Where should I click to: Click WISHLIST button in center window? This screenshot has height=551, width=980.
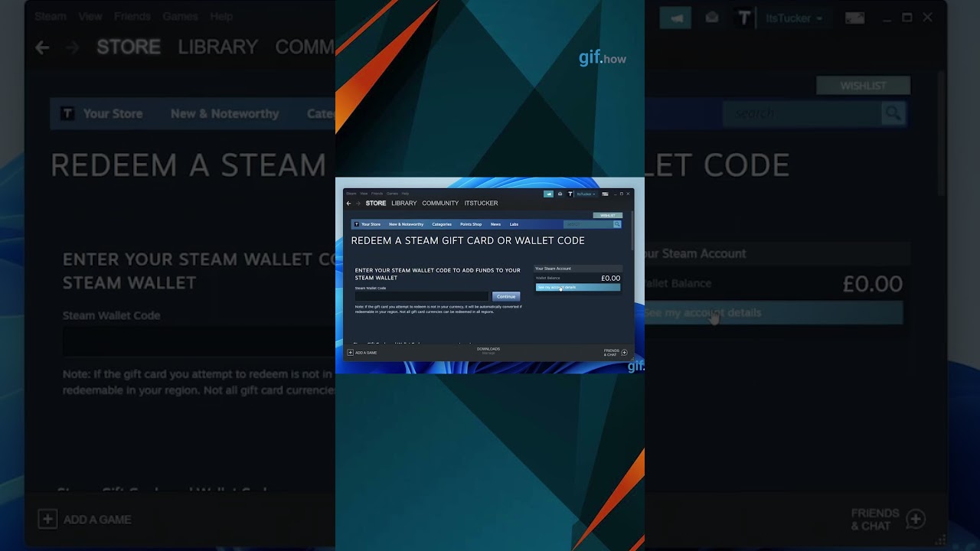coord(608,216)
